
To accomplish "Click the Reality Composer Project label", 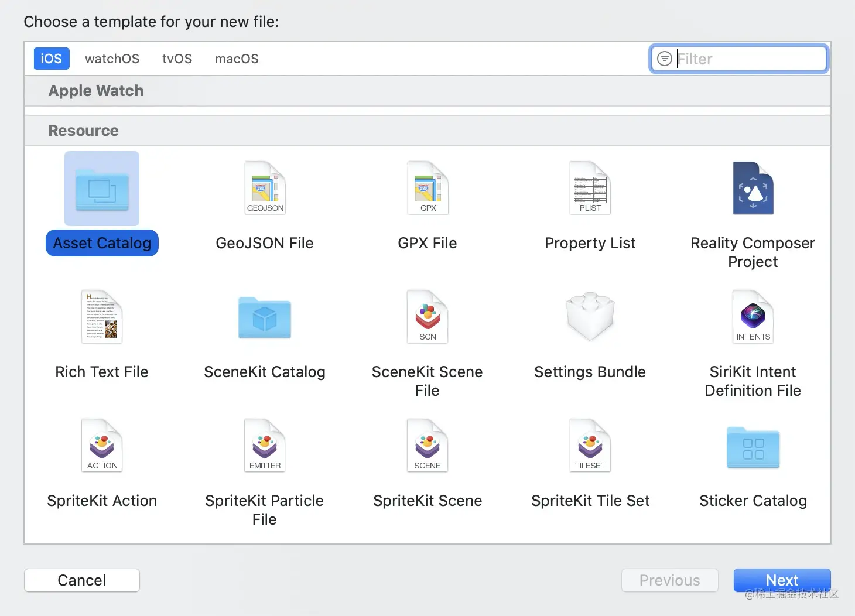I will [753, 252].
